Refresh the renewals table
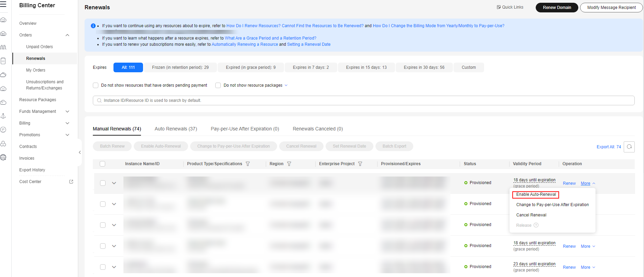Viewport: 644px width, 277px height. pos(629,147)
